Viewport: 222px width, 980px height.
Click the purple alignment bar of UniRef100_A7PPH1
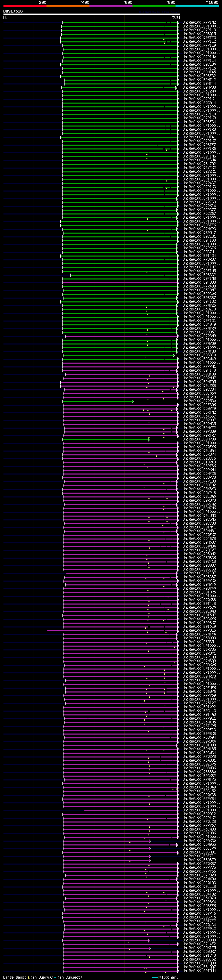pyautogui.click(x=121, y=367)
